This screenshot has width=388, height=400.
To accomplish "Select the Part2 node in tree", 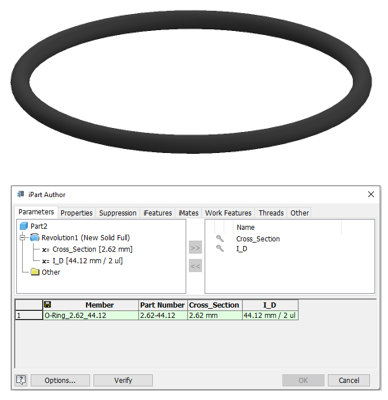I will click(39, 226).
